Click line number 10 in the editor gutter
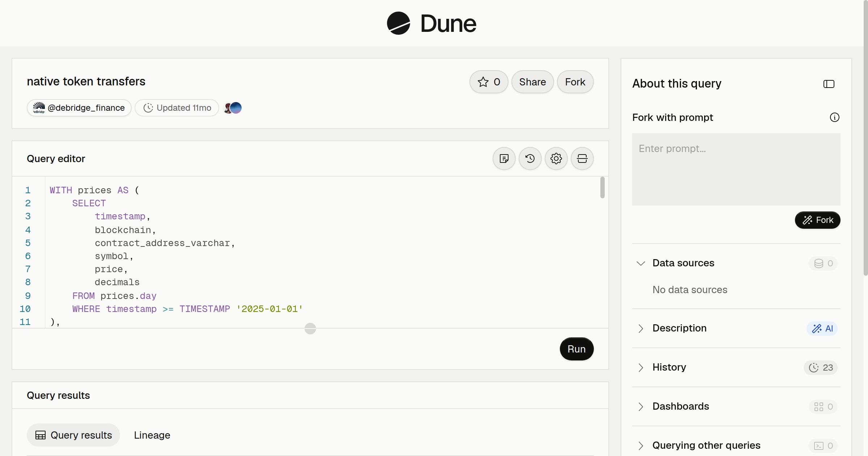 click(x=25, y=309)
